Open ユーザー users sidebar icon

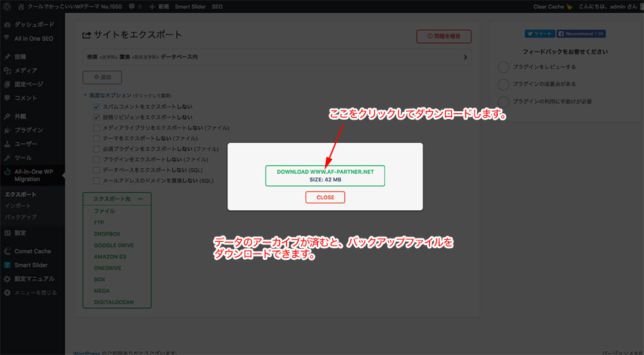point(7,144)
